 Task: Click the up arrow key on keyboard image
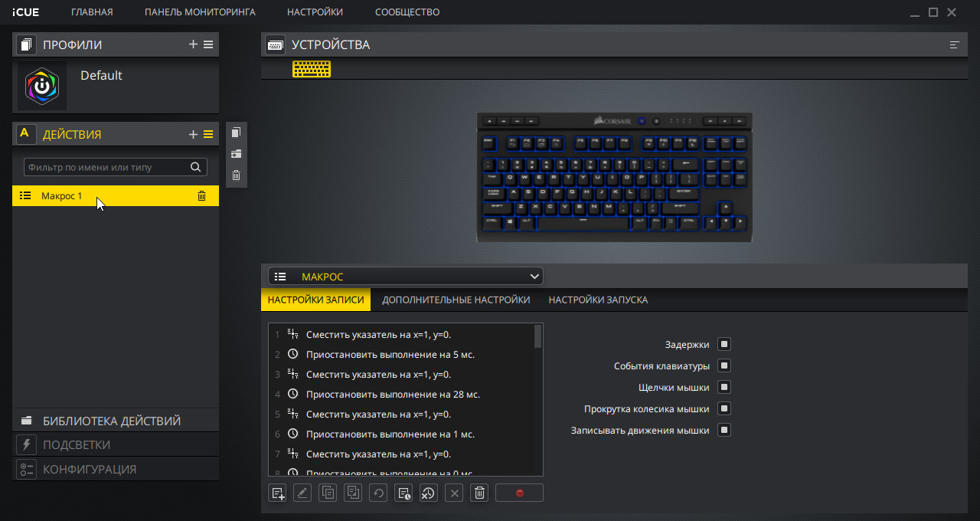tap(725, 207)
